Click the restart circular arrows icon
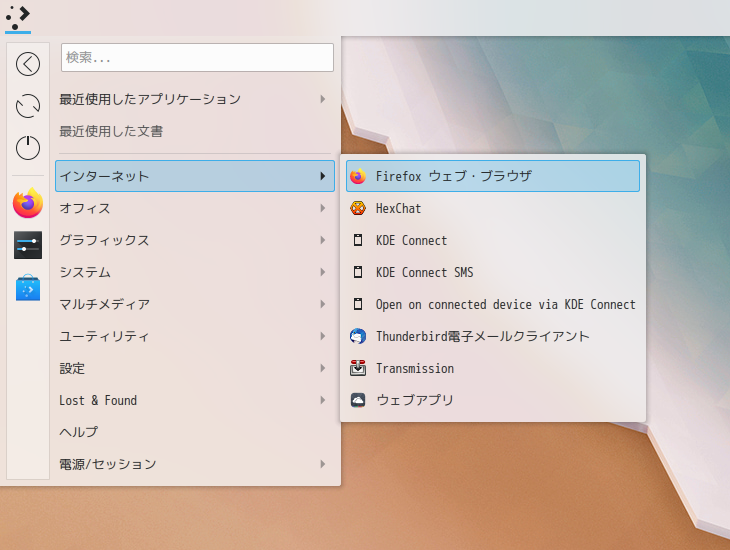Image resolution: width=730 pixels, height=550 pixels. pyautogui.click(x=28, y=106)
